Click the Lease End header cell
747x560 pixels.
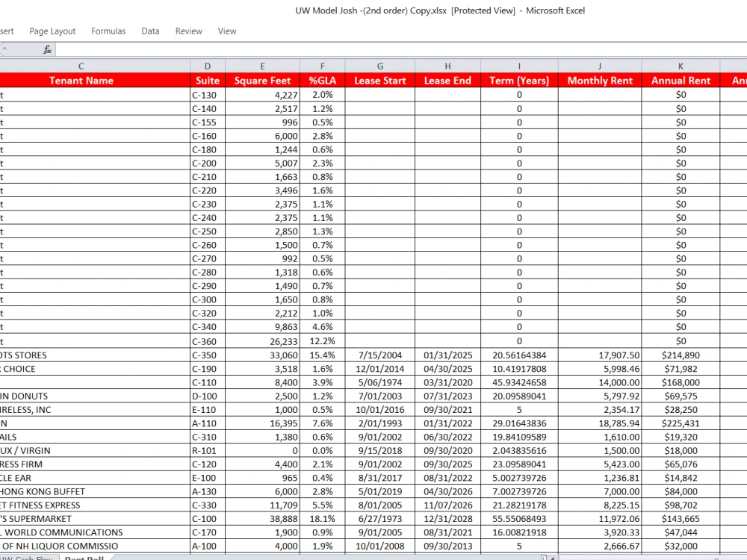pos(447,81)
